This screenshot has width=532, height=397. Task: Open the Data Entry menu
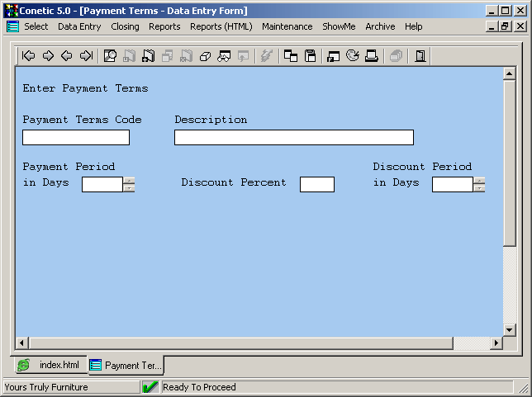point(79,26)
